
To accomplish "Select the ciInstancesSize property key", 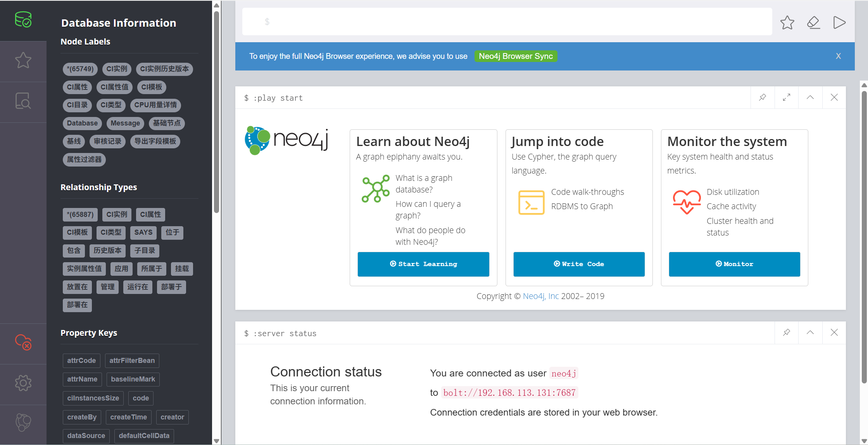I will [93, 398].
